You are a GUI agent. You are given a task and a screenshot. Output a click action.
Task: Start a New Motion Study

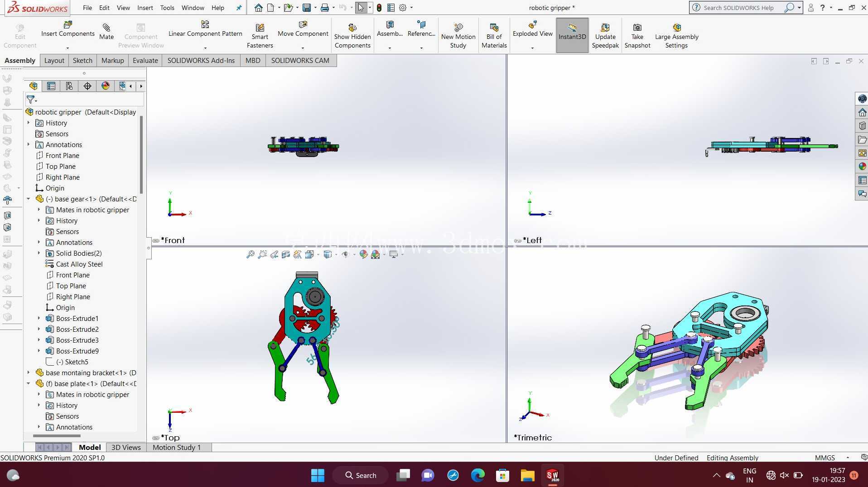458,36
